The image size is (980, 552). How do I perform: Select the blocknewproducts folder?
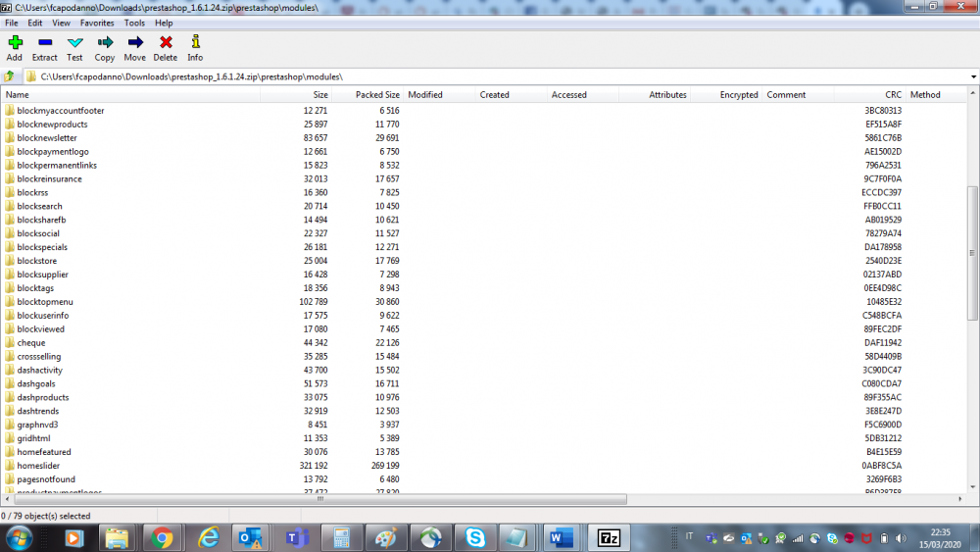pyautogui.click(x=53, y=125)
